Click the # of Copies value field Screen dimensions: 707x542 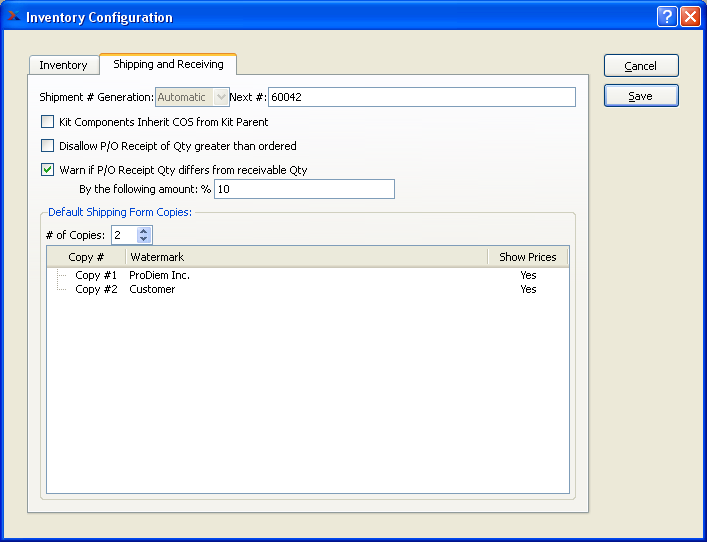[124, 235]
